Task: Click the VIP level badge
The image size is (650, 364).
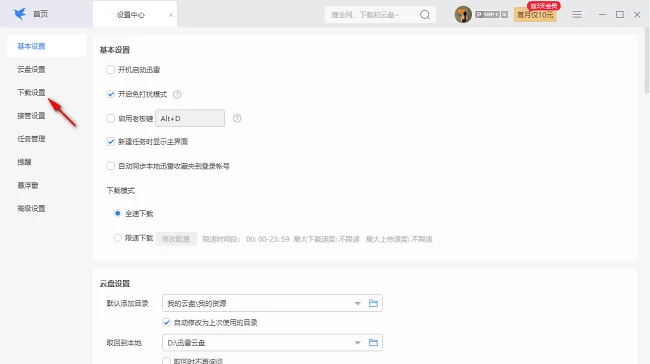Action: point(492,15)
